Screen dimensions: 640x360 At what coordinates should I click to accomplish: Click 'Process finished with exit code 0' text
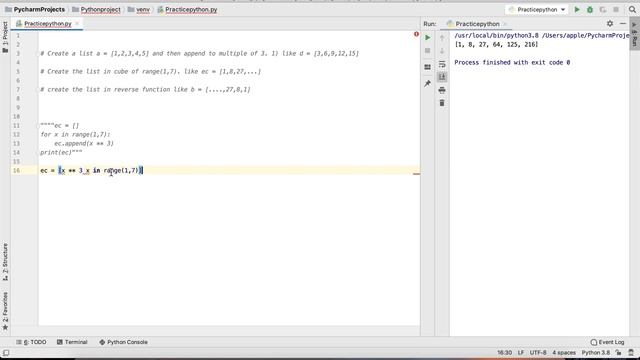click(512, 62)
